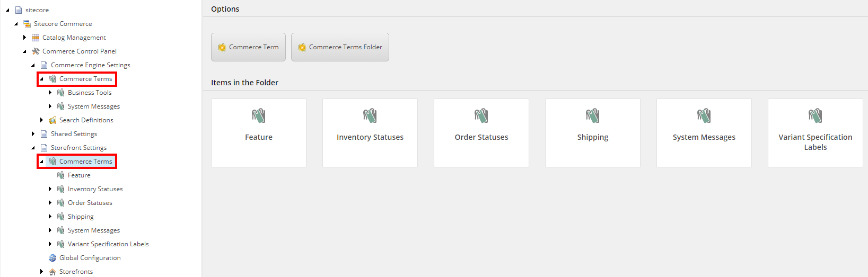Screen dimensions: 868x277
Task: Select the Storefronts tree item
Action: tap(76, 272)
